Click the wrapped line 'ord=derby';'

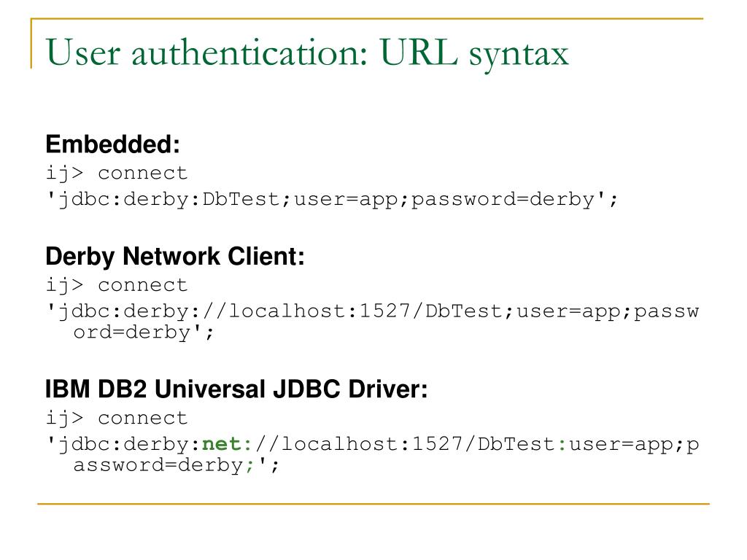click(x=144, y=332)
